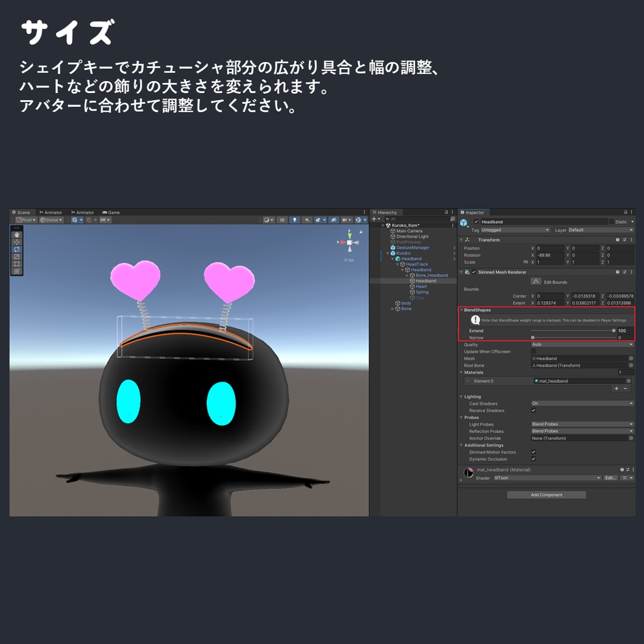Uncheck Receive Shadows
Image resolution: width=644 pixels, height=644 pixels.
(x=534, y=410)
